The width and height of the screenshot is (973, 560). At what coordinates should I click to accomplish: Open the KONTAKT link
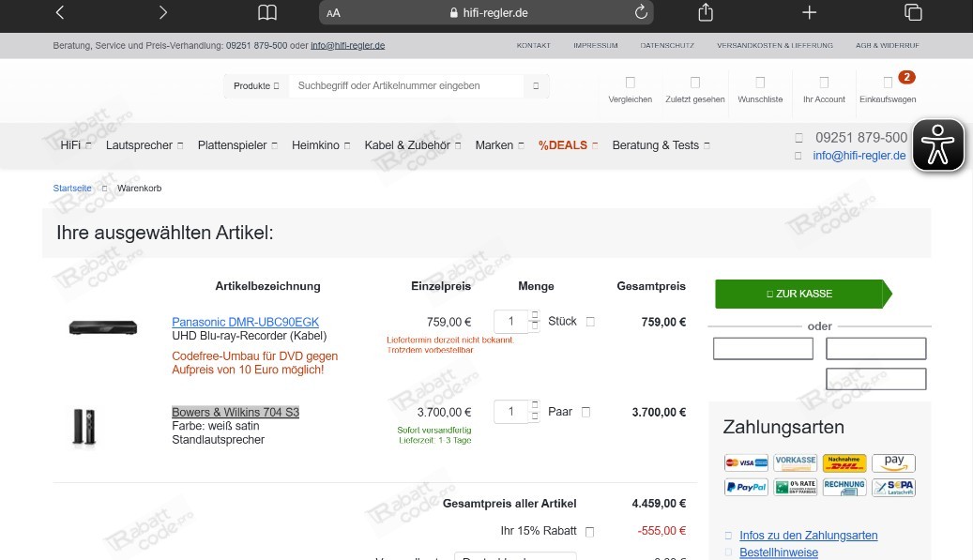pos(533,45)
